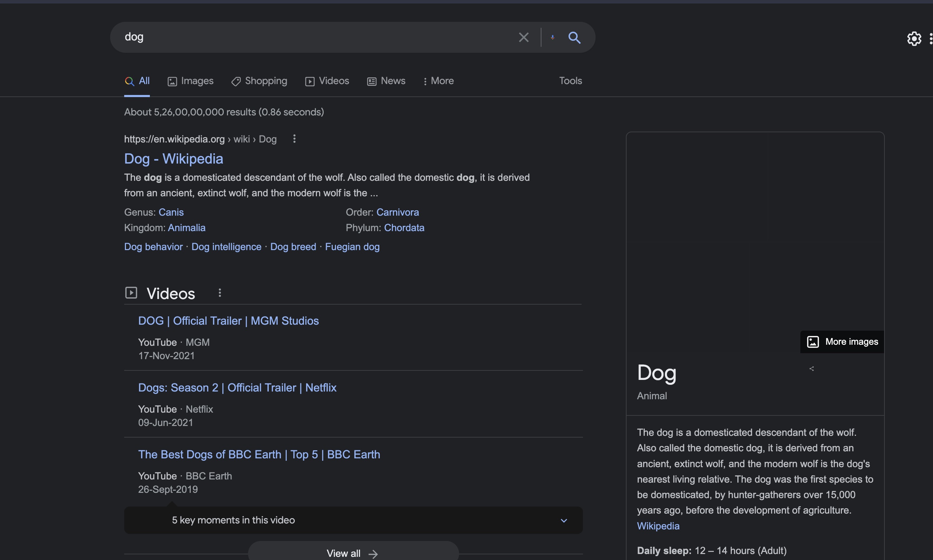
Task: Open the settings gear icon
Action: tap(914, 38)
